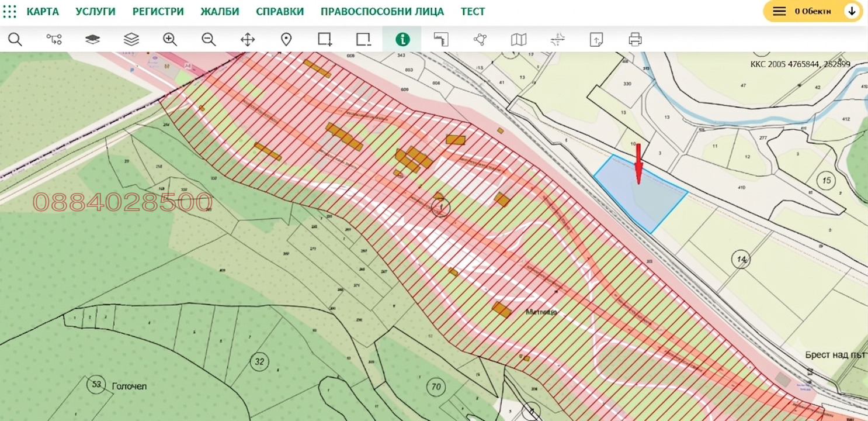The height and width of the screenshot is (421, 868).
Task: Click the circled number 32 map marker
Action: tap(259, 361)
